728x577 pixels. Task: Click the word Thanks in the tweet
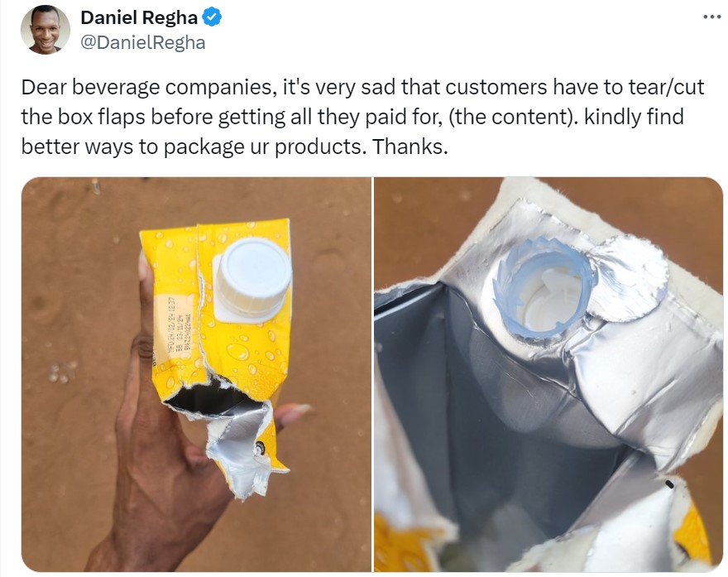click(410, 147)
